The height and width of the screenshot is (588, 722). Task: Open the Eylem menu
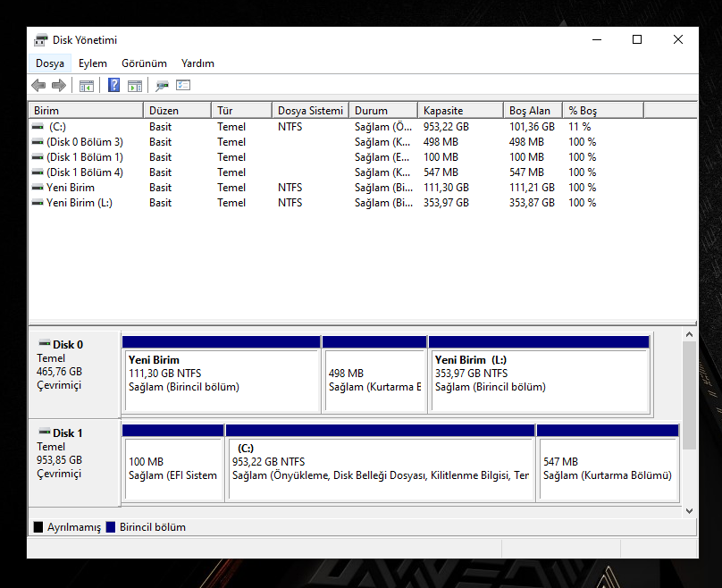point(93,63)
